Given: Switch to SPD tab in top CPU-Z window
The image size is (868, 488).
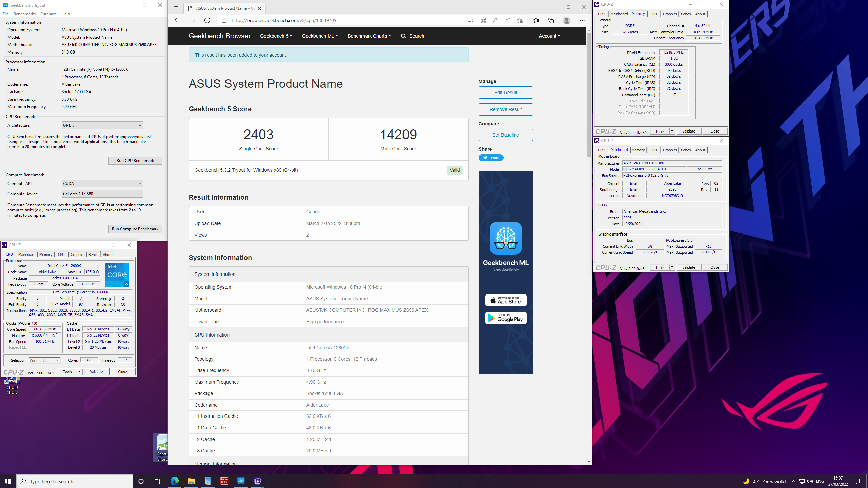Looking at the screenshot, I should (x=653, y=14).
